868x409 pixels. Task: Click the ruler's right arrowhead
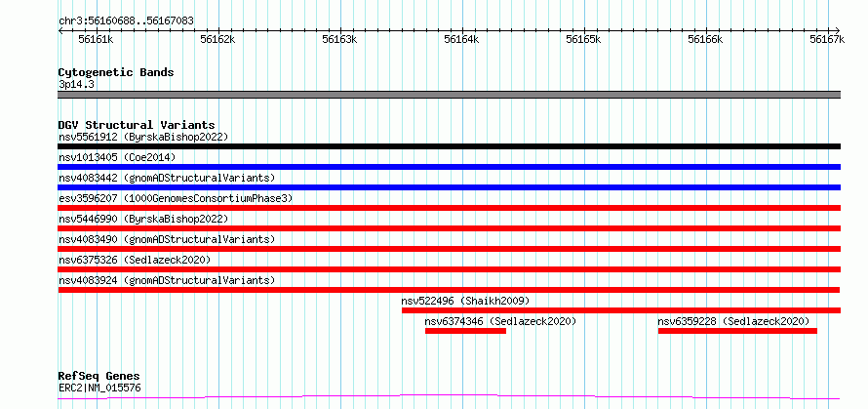[838, 30]
